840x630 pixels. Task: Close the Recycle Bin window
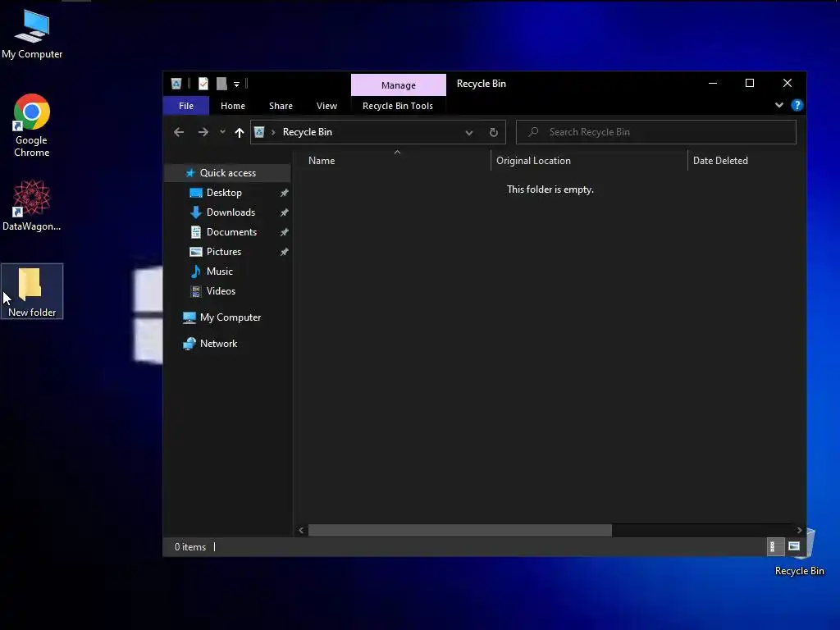click(x=787, y=84)
